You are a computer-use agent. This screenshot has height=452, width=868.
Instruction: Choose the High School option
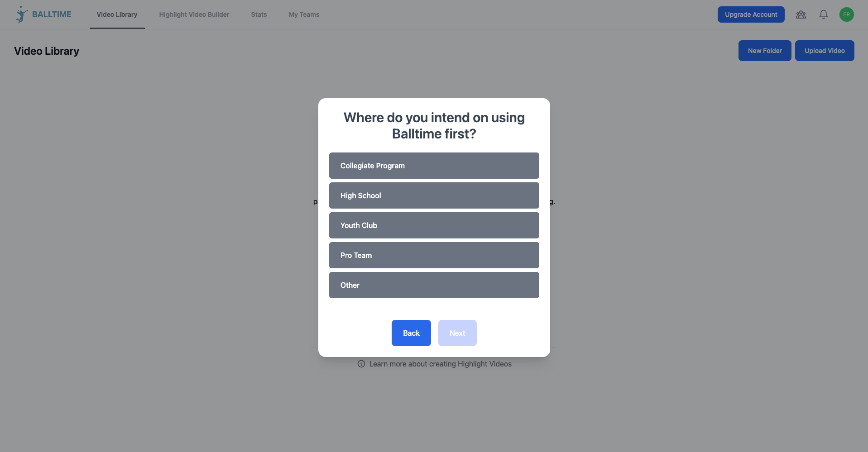[x=434, y=195]
